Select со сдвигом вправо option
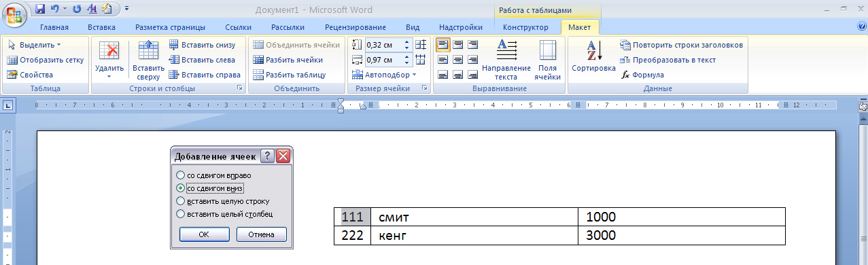This screenshot has width=868, height=265. pos(213,175)
